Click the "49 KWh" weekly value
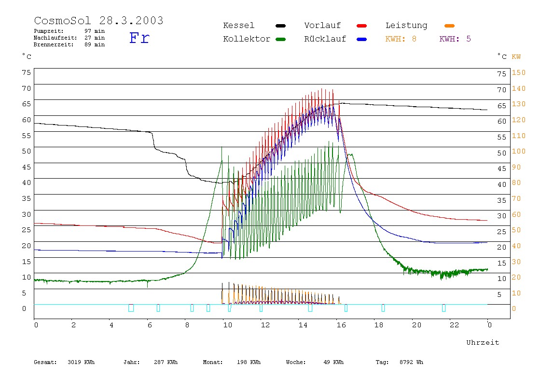This screenshot has width=554, height=392. 333,362
